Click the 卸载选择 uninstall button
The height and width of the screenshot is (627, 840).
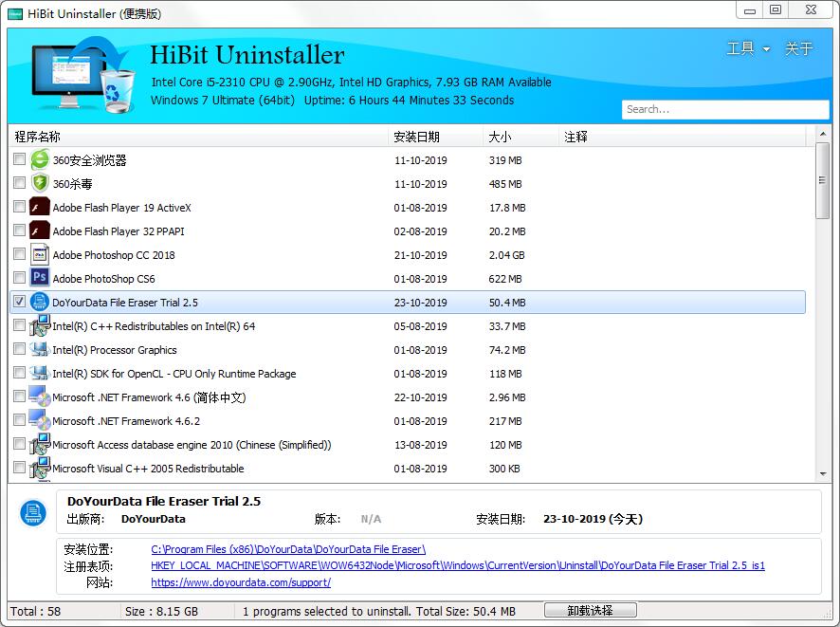[x=591, y=610]
